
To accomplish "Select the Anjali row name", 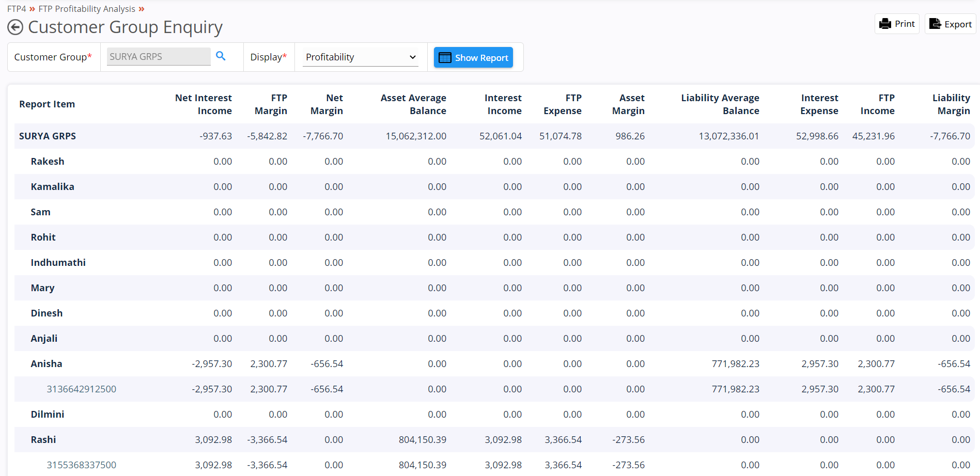I will 44,339.
